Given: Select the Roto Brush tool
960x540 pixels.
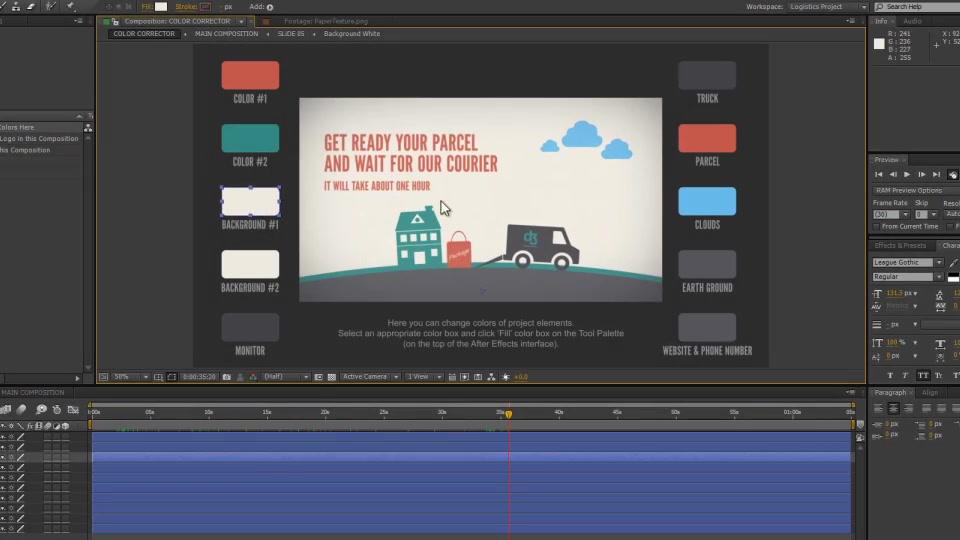Looking at the screenshot, I should click(51, 6).
